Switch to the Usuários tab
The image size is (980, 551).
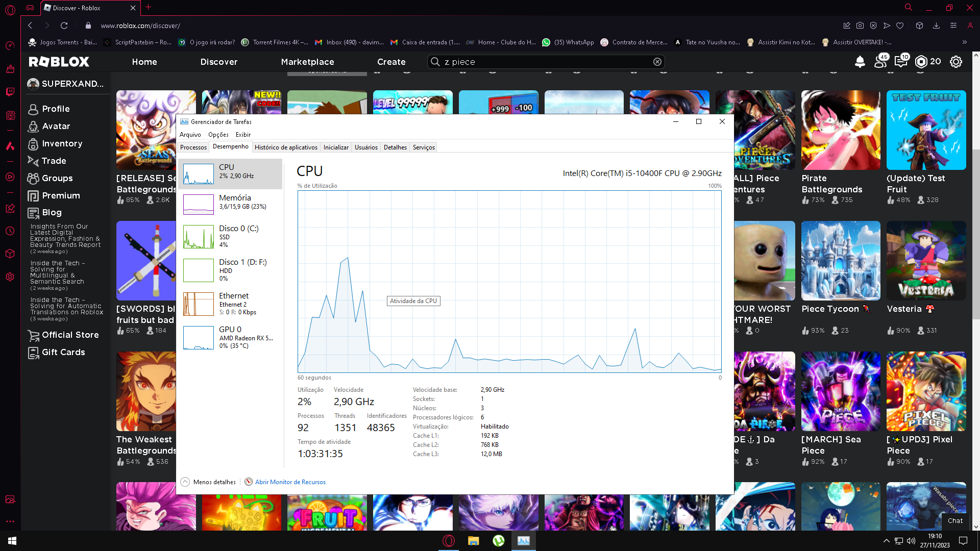tap(366, 147)
